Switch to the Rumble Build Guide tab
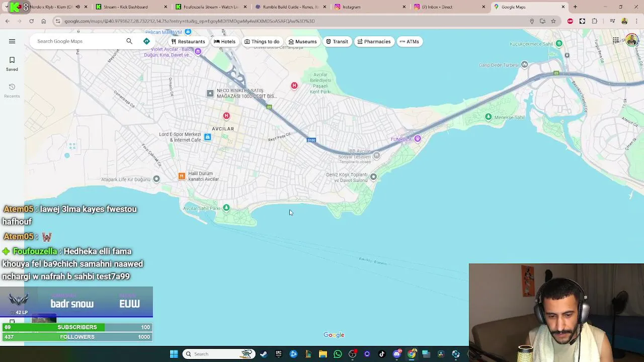The height and width of the screenshot is (362, 644). pyautogui.click(x=291, y=7)
